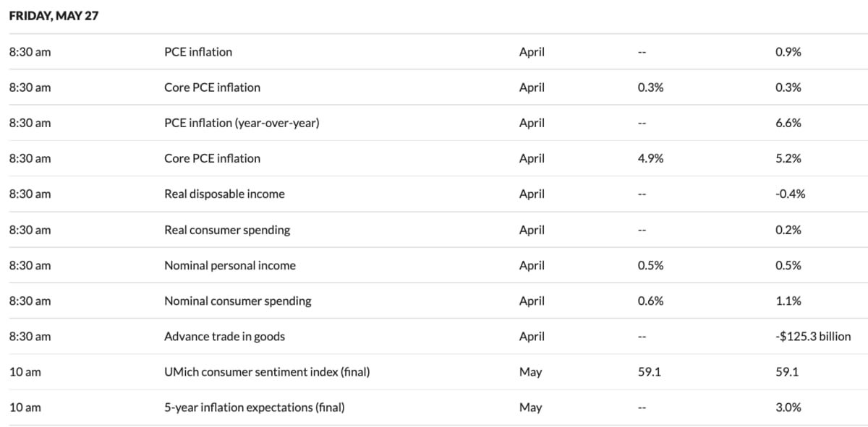
Task: Select the 5.2% Core PCE previous value
Action: pyautogui.click(x=788, y=158)
